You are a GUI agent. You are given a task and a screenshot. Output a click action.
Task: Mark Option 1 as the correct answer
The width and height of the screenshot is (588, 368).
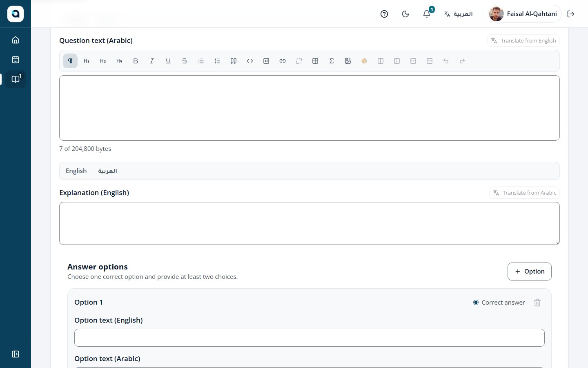click(x=476, y=303)
